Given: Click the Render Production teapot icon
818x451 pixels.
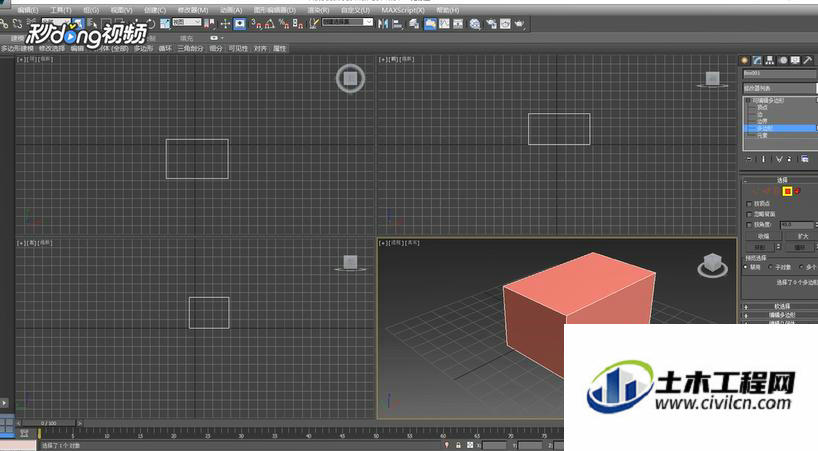Looking at the screenshot, I should pos(520,23).
